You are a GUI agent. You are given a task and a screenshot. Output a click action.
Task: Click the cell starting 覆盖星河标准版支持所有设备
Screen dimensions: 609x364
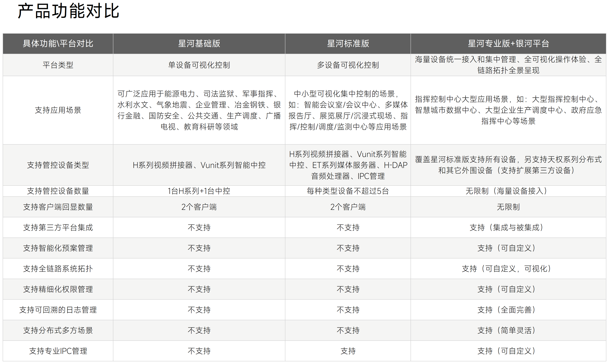tap(508, 165)
